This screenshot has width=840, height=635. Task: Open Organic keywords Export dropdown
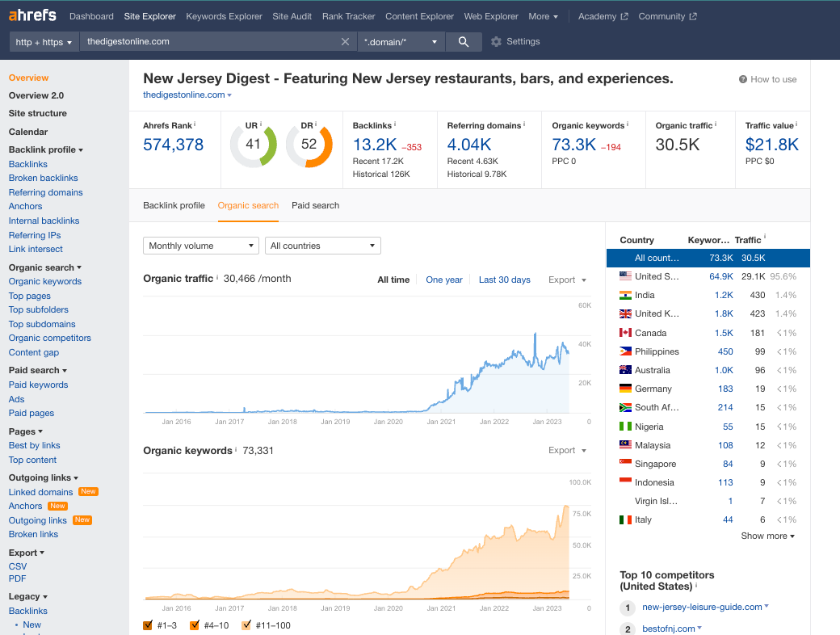(567, 451)
